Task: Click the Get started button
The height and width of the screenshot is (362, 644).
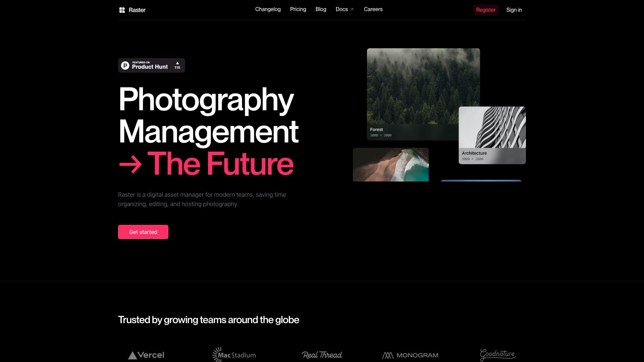Action: (143, 232)
